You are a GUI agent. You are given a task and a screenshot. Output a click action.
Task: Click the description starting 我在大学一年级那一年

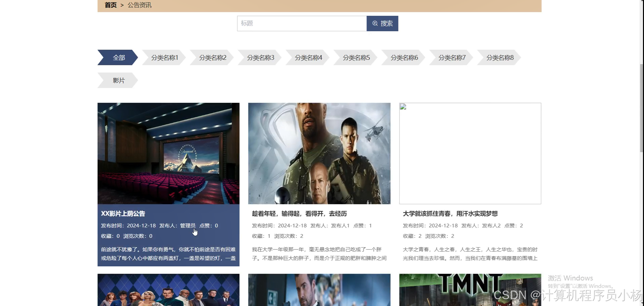tap(319, 254)
